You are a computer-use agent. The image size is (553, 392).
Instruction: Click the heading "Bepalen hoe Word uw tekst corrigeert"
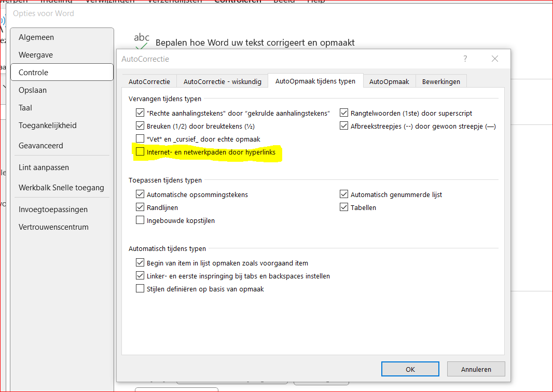[x=255, y=43]
